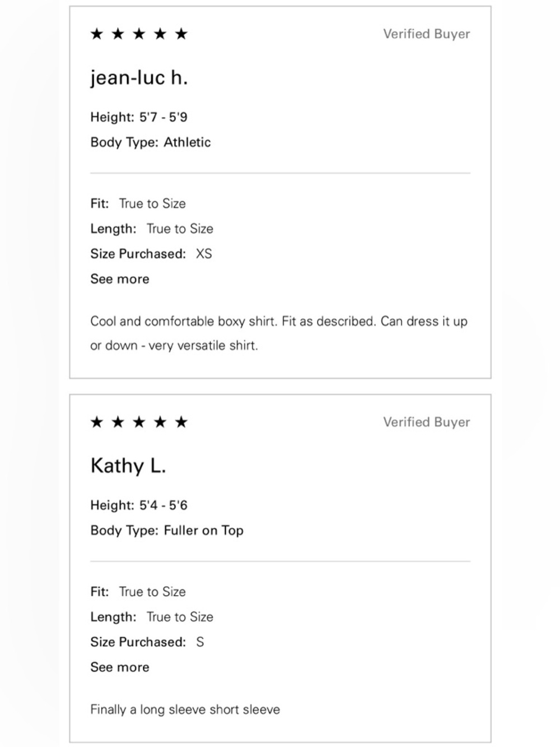Click Body Type Athletic label
Image resolution: width=560 pixels, height=747 pixels.
[151, 142]
